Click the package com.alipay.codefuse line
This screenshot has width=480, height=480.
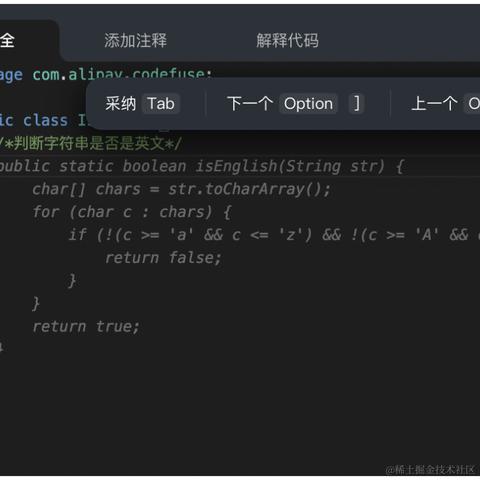point(105,74)
